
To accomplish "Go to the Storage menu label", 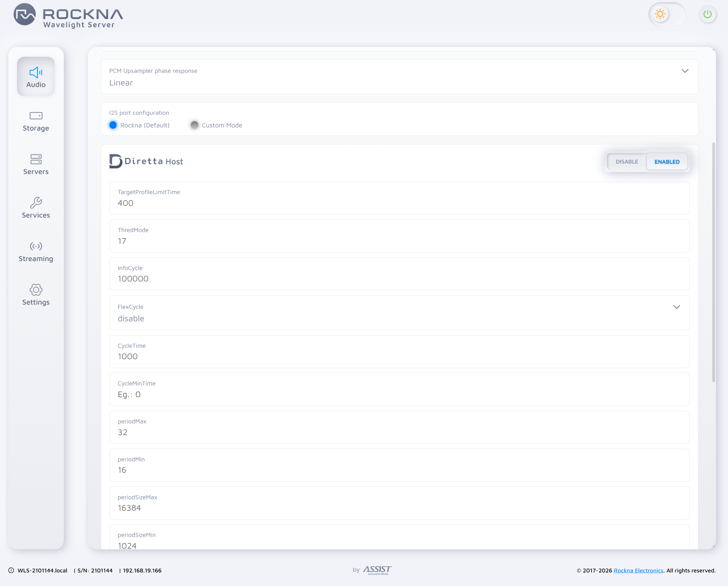I will (36, 128).
